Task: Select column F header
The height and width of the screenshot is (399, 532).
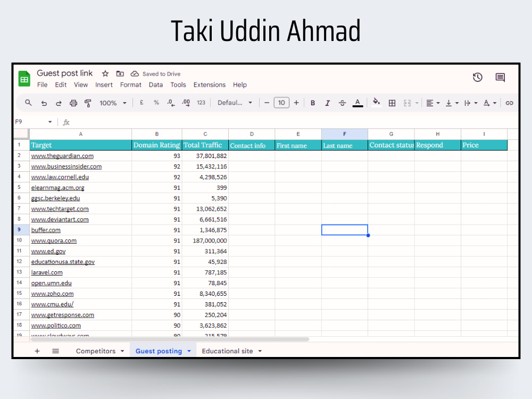Action: [344, 134]
